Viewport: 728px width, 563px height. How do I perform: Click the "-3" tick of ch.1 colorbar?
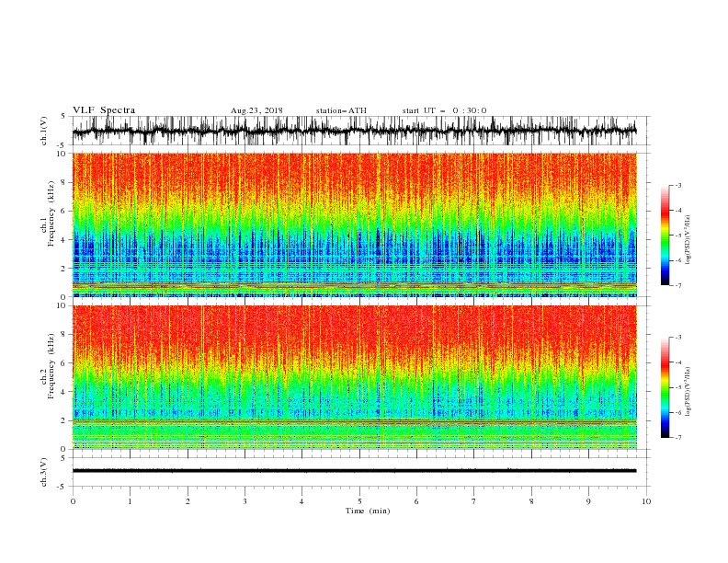coord(678,185)
